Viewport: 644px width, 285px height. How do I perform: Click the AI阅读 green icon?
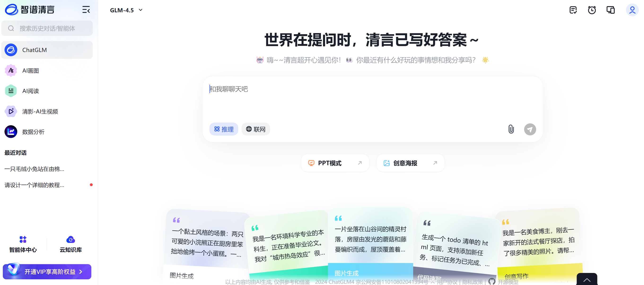[x=11, y=91]
